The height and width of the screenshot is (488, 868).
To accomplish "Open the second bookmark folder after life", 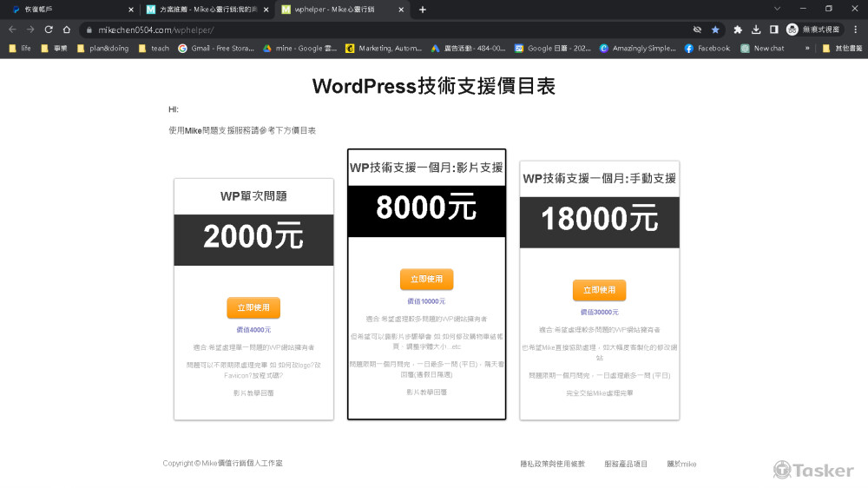I will pyautogui.click(x=54, y=48).
